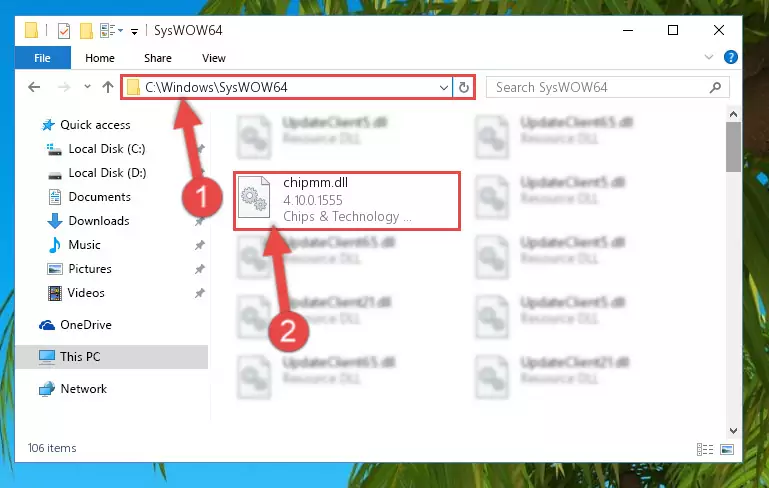Click the scroll down arrow in file list
The image size is (769, 488).
tap(733, 431)
